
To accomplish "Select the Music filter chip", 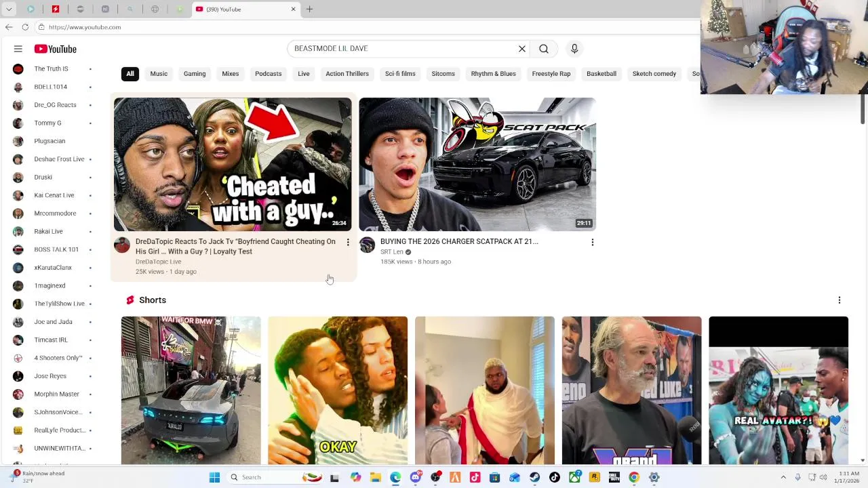I will (x=159, y=74).
